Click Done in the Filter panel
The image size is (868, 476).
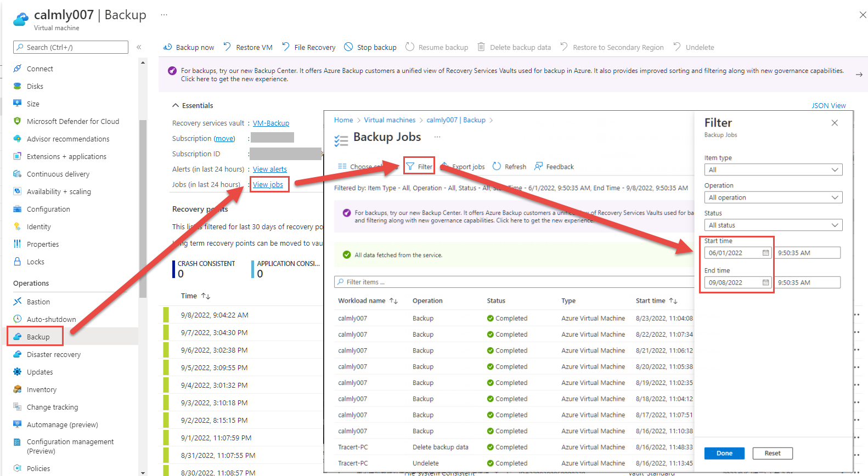[x=724, y=453]
